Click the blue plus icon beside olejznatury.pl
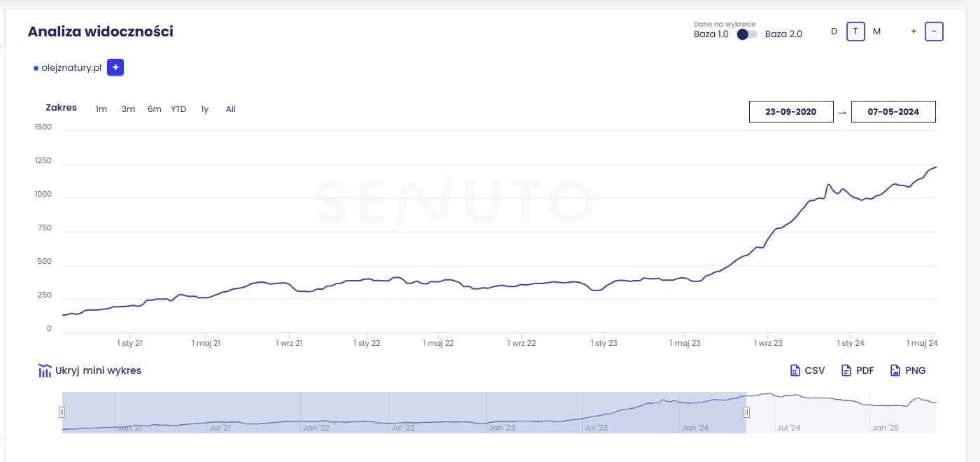 coord(115,68)
